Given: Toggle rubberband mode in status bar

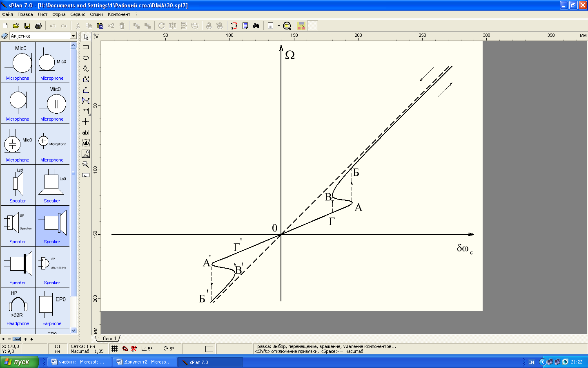Looking at the screenshot, I should point(125,349).
